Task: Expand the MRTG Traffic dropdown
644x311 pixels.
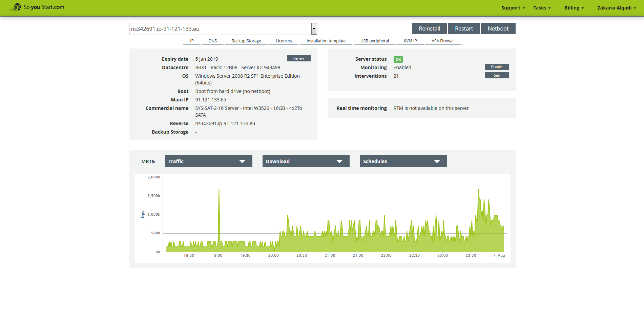Action: [x=208, y=161]
